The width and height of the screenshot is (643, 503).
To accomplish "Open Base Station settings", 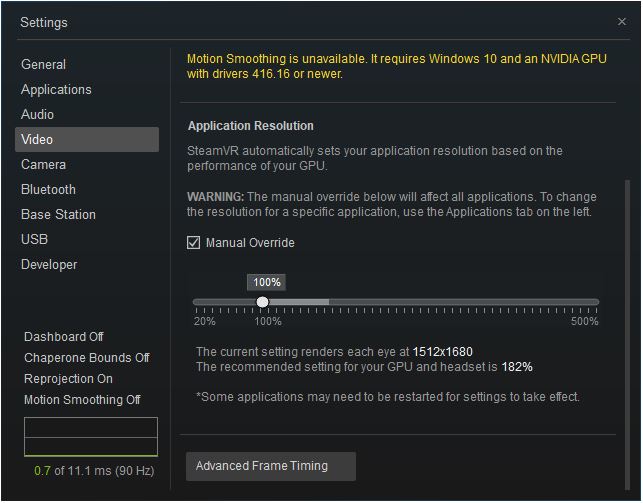I will click(58, 214).
